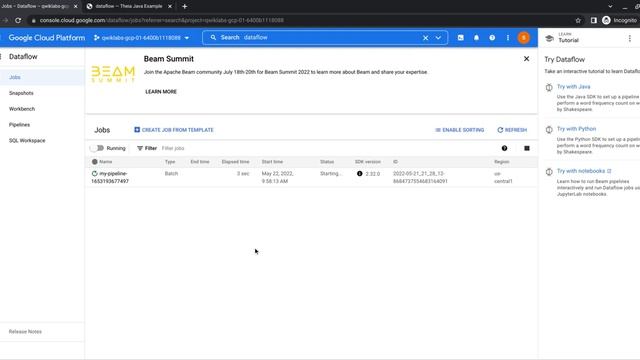Click the browser address bar URL

(162, 20)
